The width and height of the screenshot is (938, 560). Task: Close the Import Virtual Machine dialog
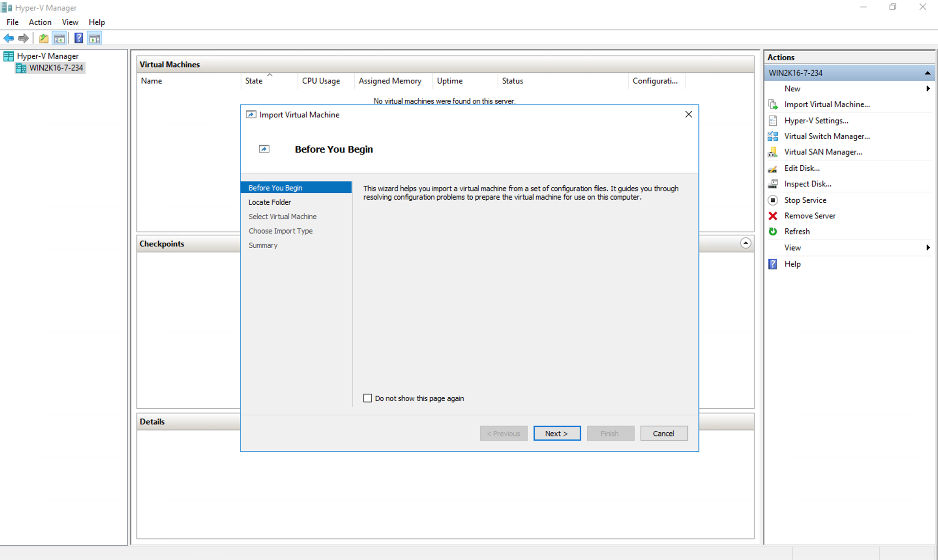point(688,114)
